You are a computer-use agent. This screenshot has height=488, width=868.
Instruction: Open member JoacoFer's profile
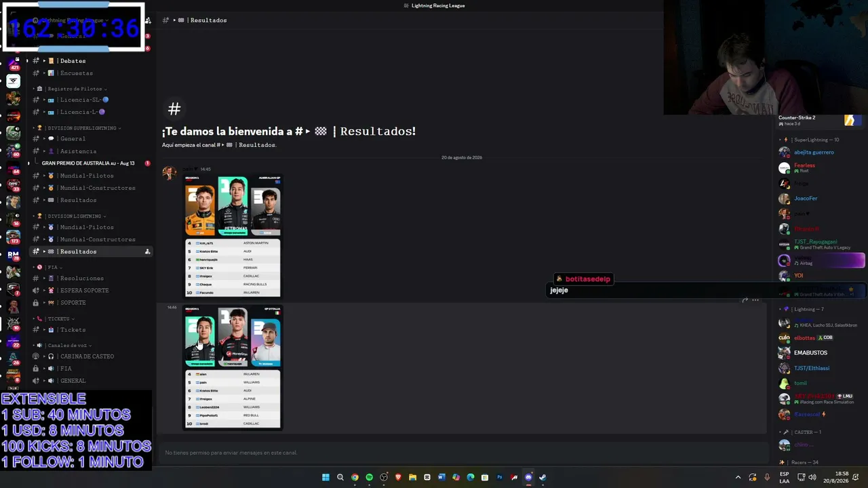[821, 199]
